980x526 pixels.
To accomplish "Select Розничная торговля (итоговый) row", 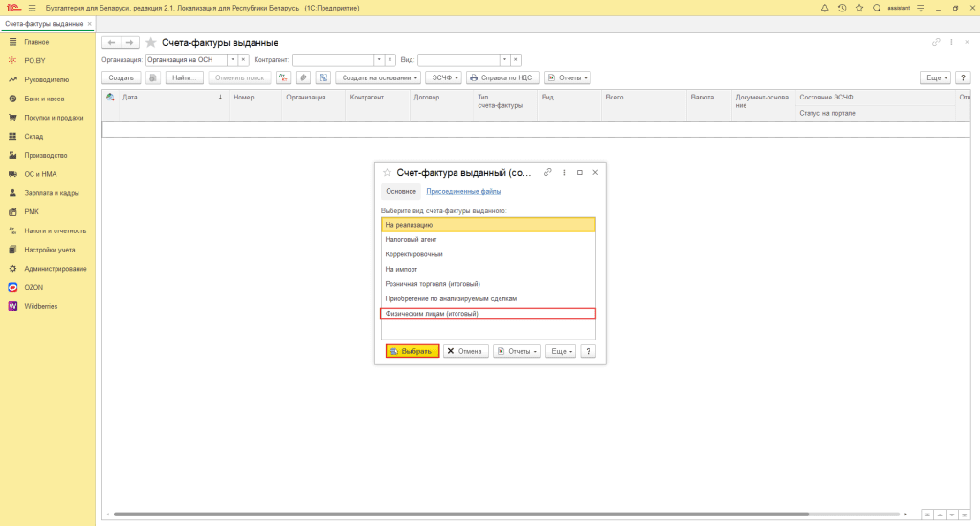I will [488, 284].
